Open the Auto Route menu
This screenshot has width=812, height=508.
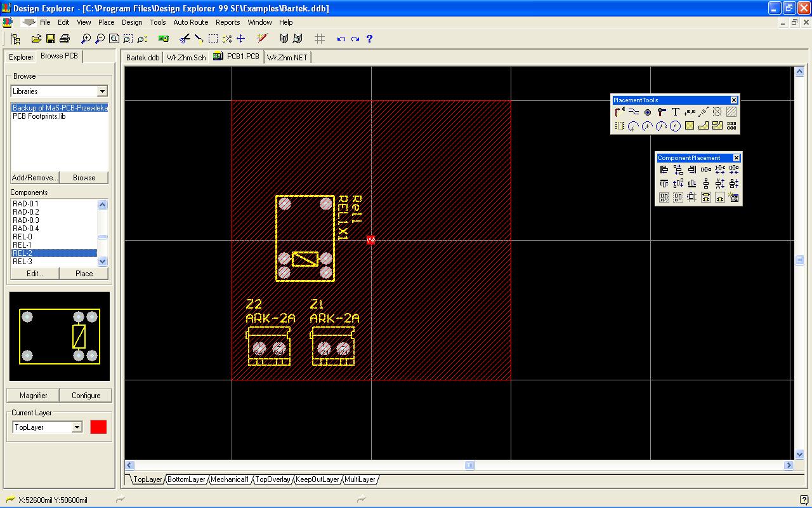click(190, 22)
